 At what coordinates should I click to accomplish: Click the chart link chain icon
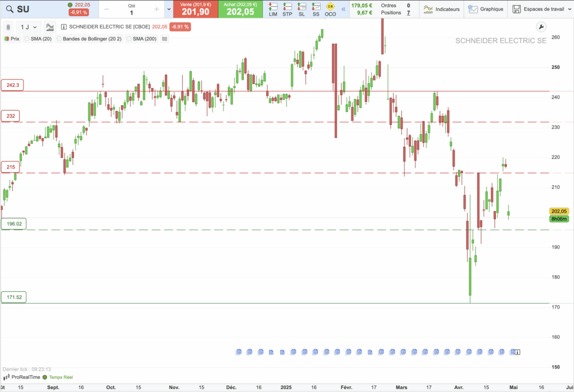click(x=8, y=27)
